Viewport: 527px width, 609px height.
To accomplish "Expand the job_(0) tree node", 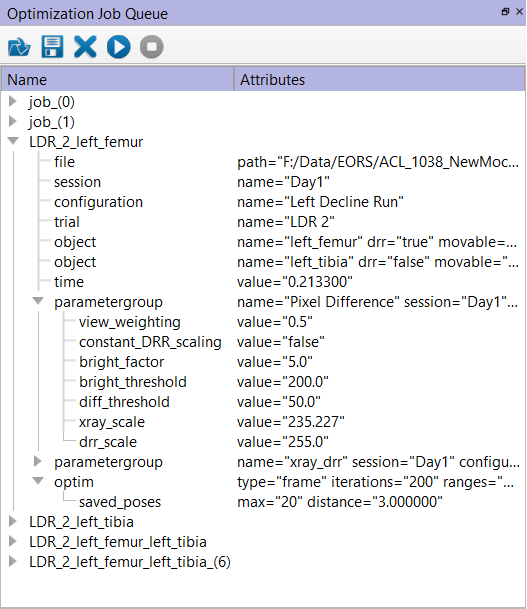I will 13,101.
